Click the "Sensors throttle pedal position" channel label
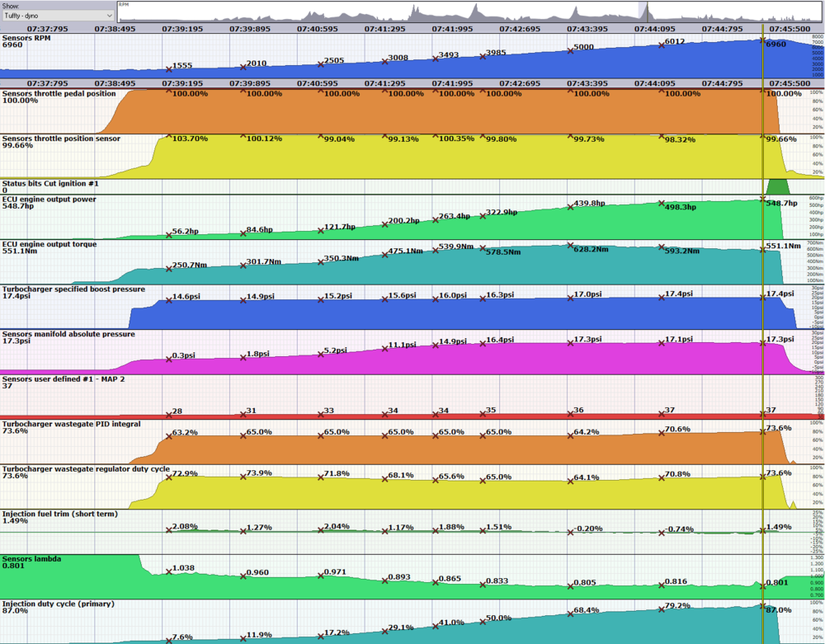825x644 pixels. pyautogui.click(x=59, y=93)
